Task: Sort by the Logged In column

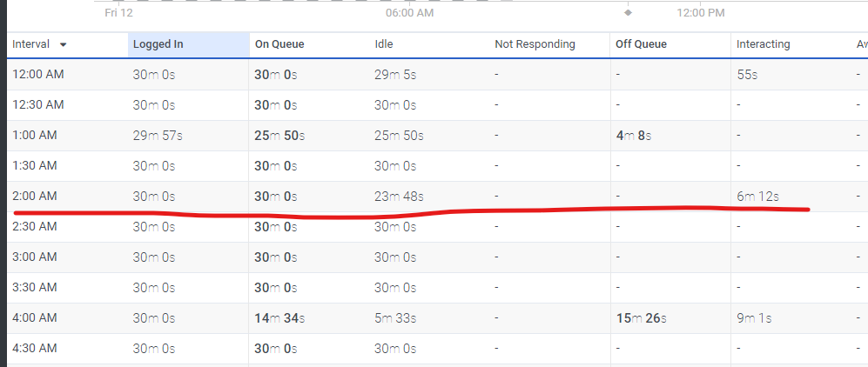Action: tap(158, 44)
